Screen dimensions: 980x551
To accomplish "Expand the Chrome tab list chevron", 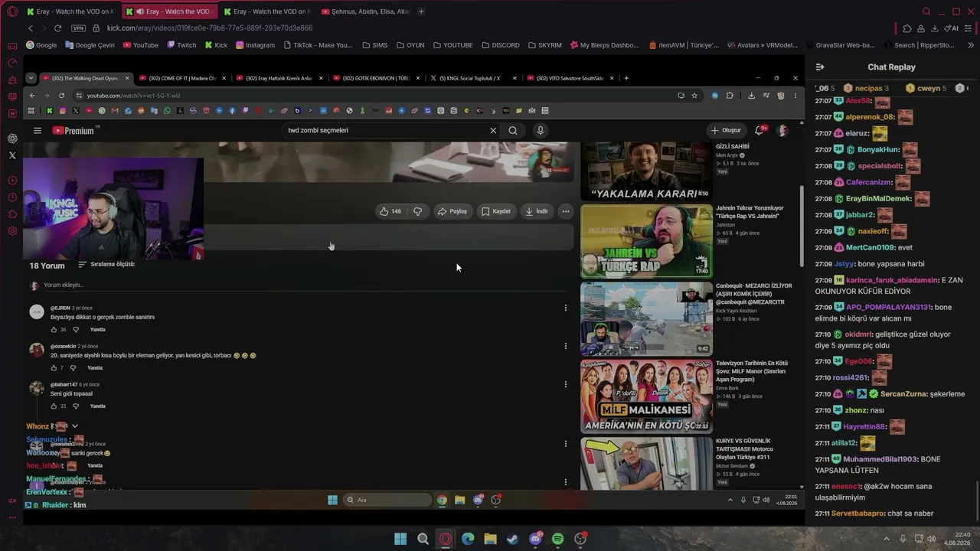I will [x=31, y=78].
